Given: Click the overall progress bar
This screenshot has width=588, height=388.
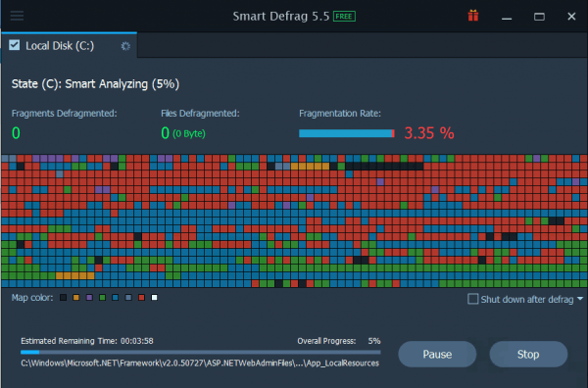Looking at the screenshot, I should pyautogui.click(x=201, y=352).
